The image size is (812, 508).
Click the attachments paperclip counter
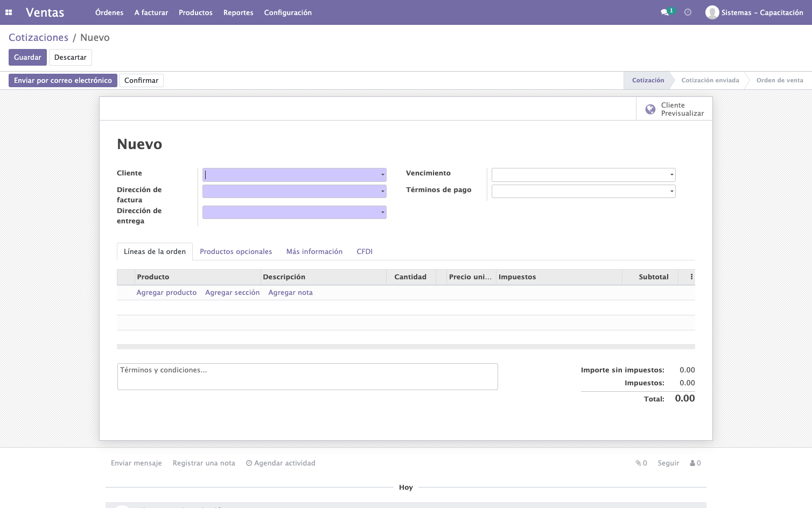coord(641,463)
